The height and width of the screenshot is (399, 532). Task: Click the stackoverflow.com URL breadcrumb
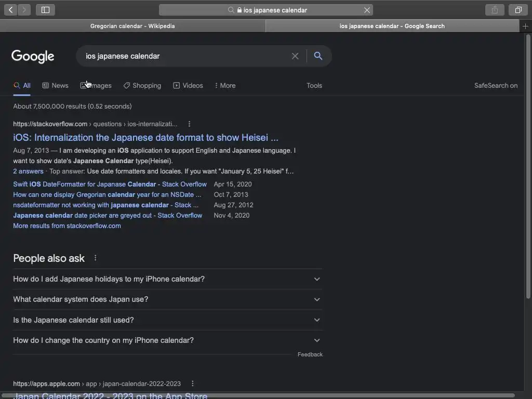[95, 124]
